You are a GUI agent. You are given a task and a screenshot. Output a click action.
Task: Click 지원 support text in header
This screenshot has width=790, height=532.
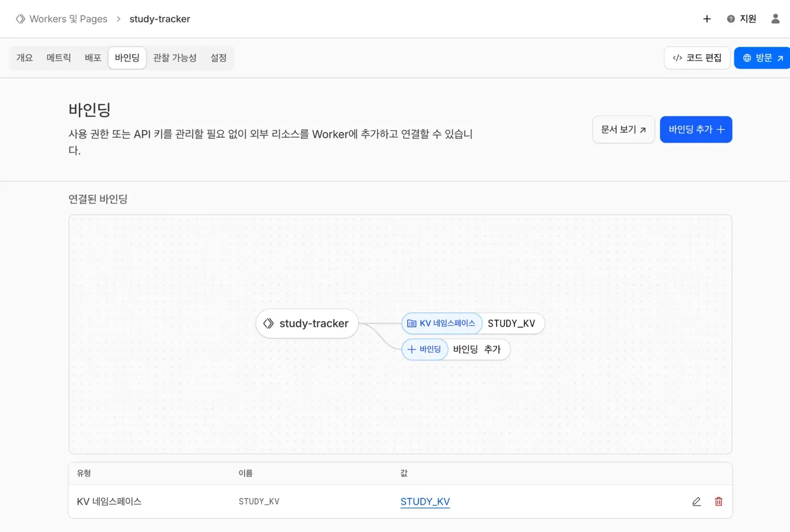click(x=748, y=19)
